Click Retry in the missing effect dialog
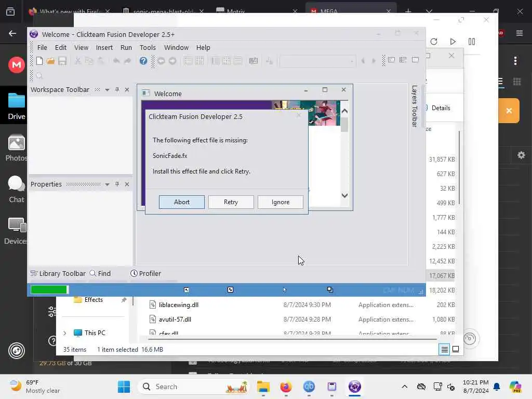The height and width of the screenshot is (399, 532). pos(231,202)
